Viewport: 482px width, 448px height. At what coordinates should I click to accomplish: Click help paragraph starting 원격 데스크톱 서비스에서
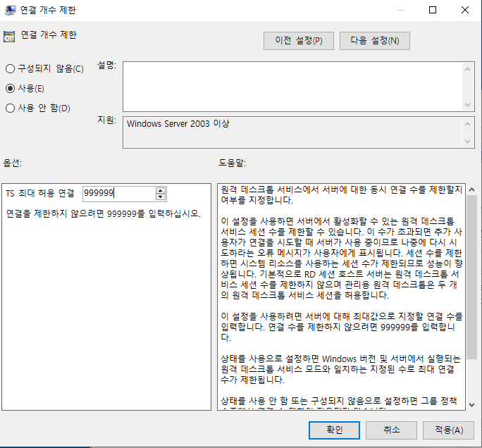(x=341, y=195)
